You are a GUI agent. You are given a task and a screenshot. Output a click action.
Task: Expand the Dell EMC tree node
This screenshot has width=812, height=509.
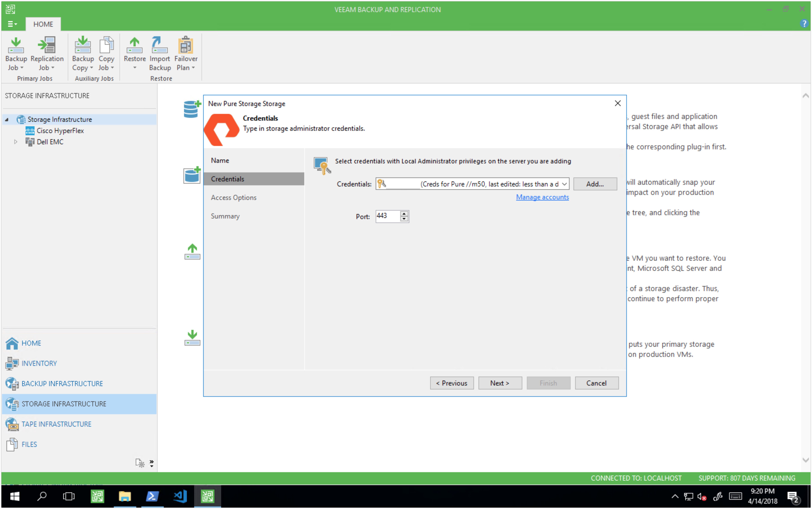15,142
